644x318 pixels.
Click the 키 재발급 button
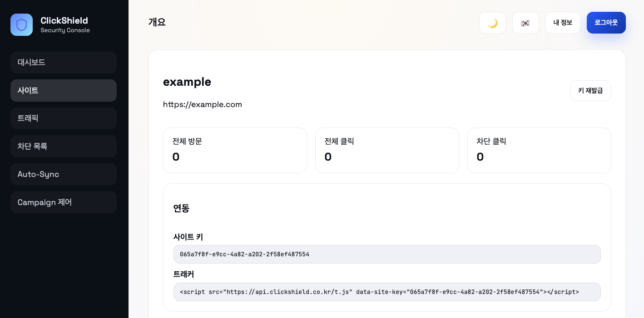590,91
